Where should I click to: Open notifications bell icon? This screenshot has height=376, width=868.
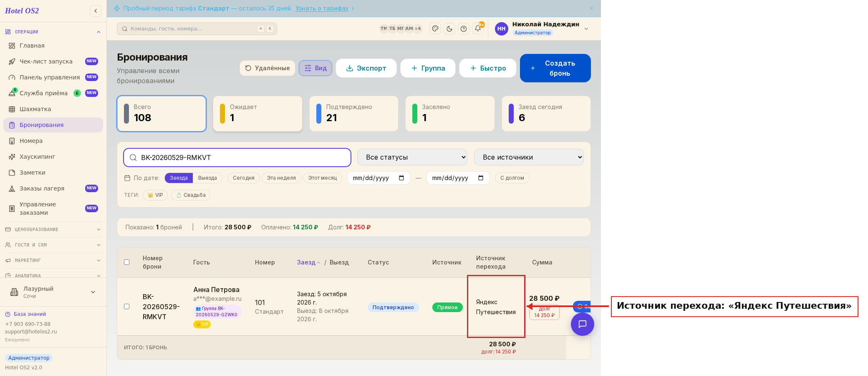478,29
